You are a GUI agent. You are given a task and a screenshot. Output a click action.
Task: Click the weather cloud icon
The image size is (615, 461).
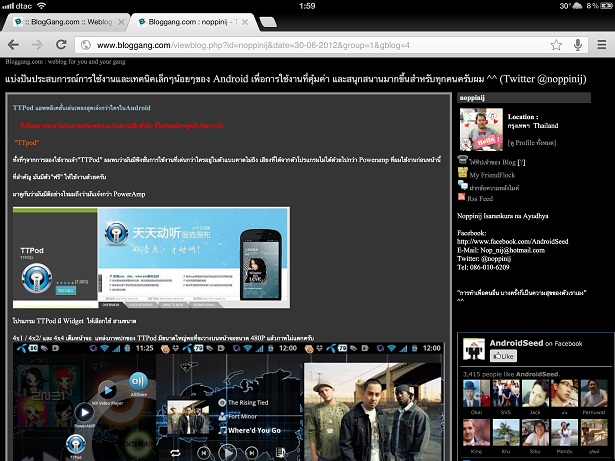click(x=577, y=6)
